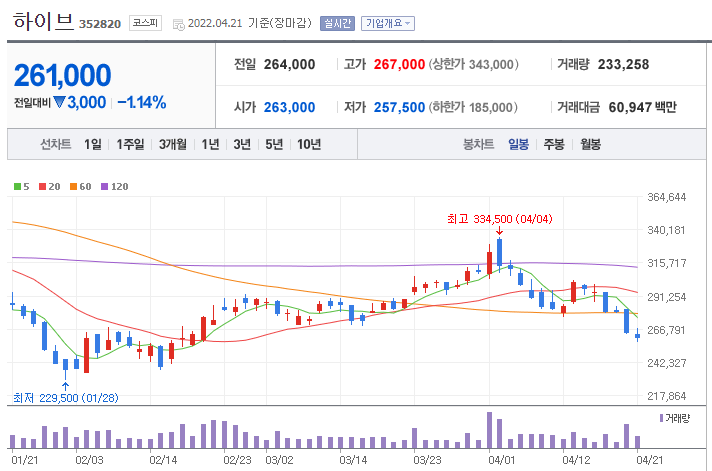Click the 01/21 date axis label
The height and width of the screenshot is (471, 712).
(25, 460)
